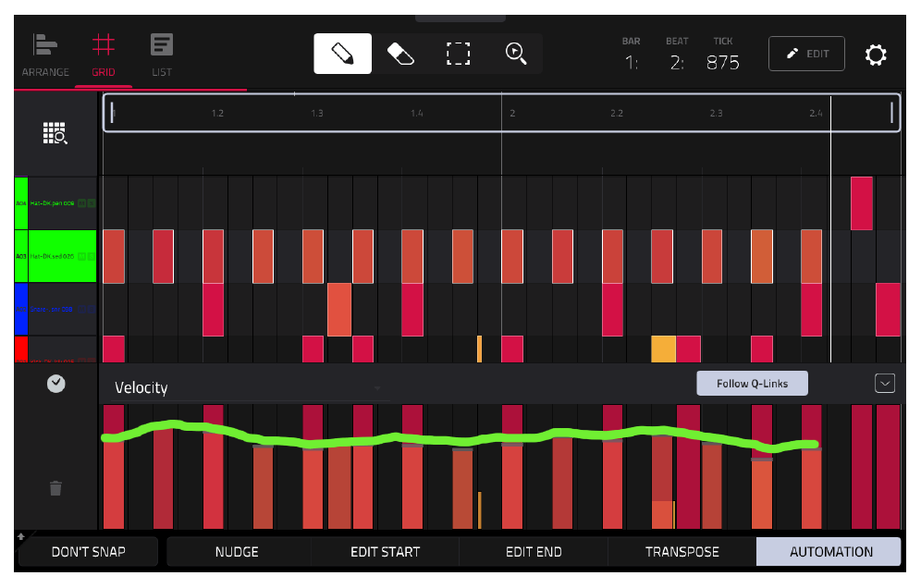Activate the magnifier zoom tool

pos(516,54)
